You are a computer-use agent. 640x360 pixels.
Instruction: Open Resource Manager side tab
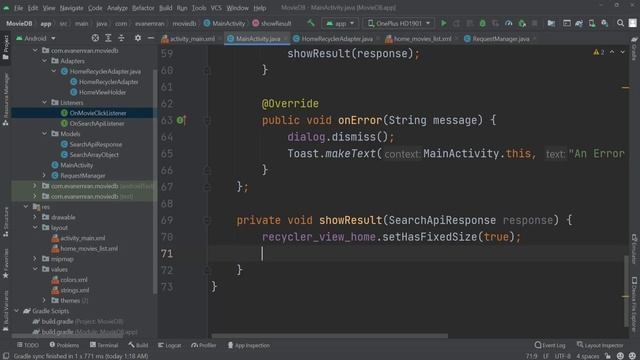coord(5,99)
